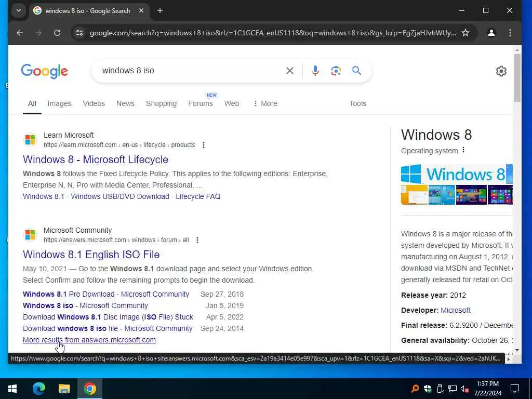Submit search with the magnifier icon
532x399 pixels.
tap(356, 71)
